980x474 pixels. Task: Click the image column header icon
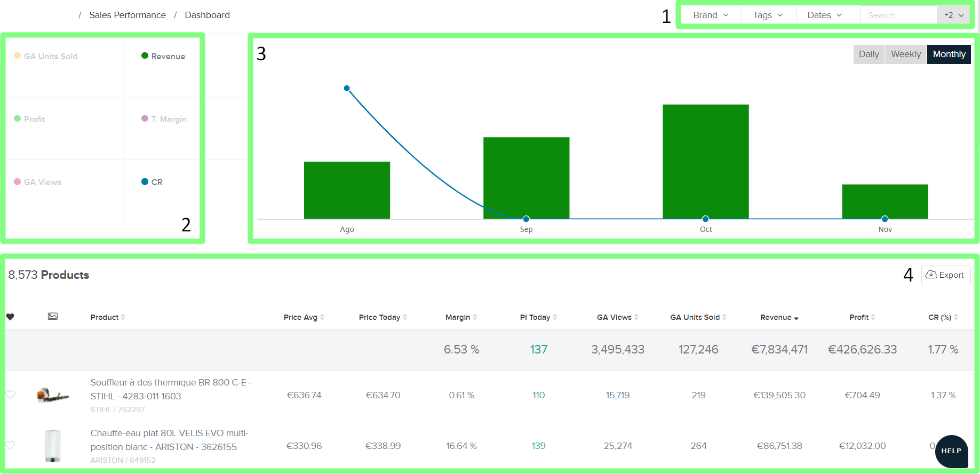(x=52, y=317)
